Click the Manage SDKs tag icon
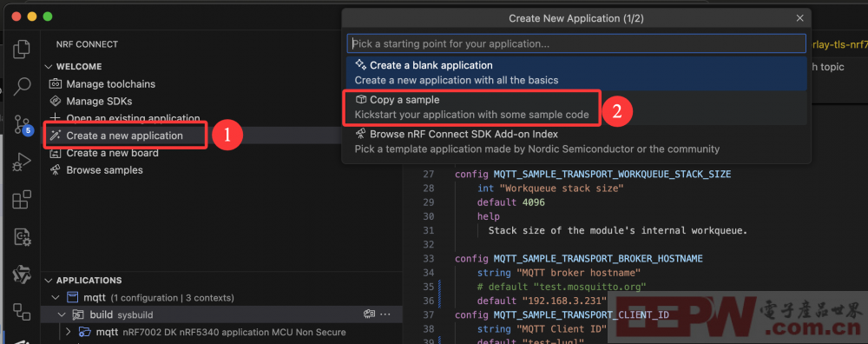 [x=56, y=102]
